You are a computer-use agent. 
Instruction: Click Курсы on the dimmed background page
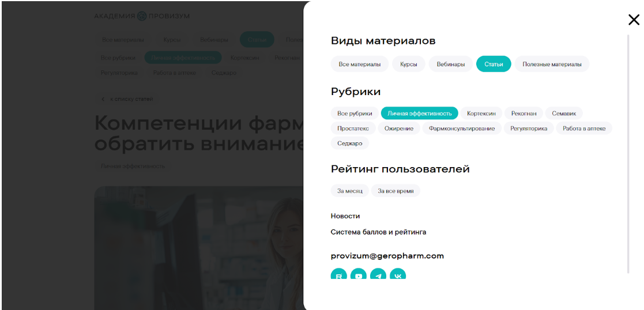click(x=172, y=40)
